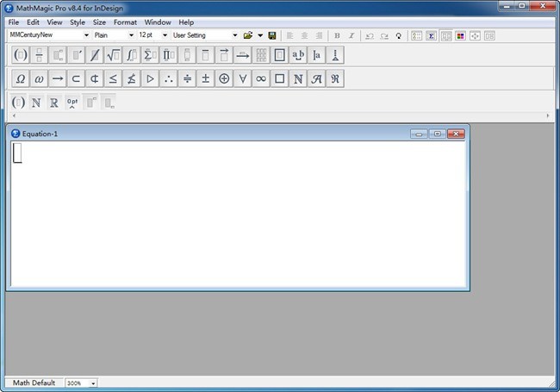Image resolution: width=560 pixels, height=392 pixels.
Task: Open the Style menu
Action: point(78,22)
